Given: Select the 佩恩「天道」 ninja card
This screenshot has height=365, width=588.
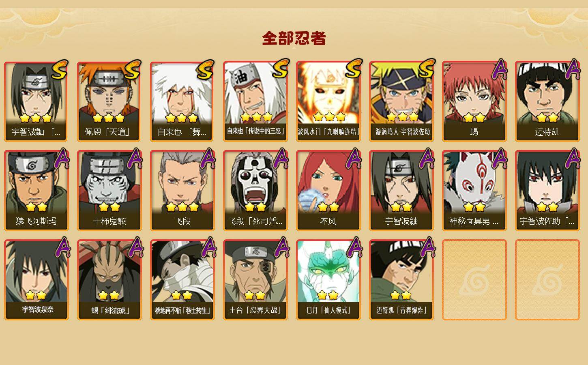Looking at the screenshot, I should [109, 101].
